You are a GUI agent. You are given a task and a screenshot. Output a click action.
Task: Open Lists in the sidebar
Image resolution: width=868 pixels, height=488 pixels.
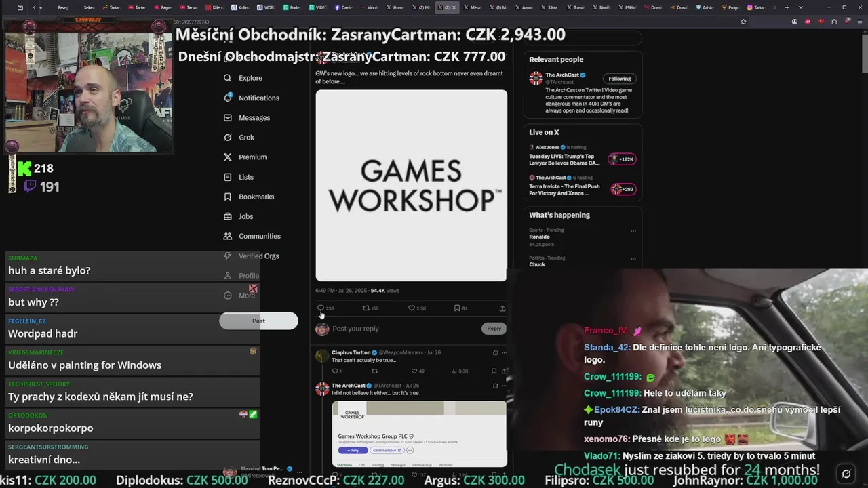(x=238, y=177)
